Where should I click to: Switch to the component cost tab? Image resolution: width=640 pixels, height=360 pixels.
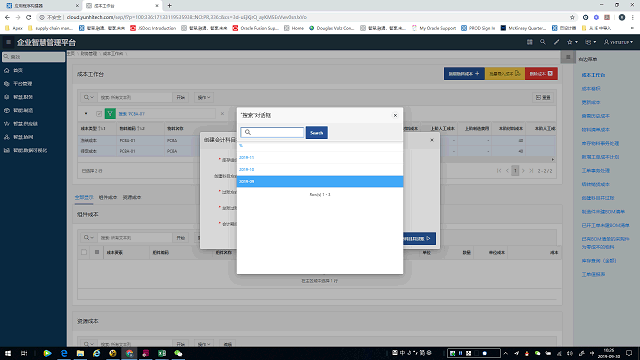(108, 197)
